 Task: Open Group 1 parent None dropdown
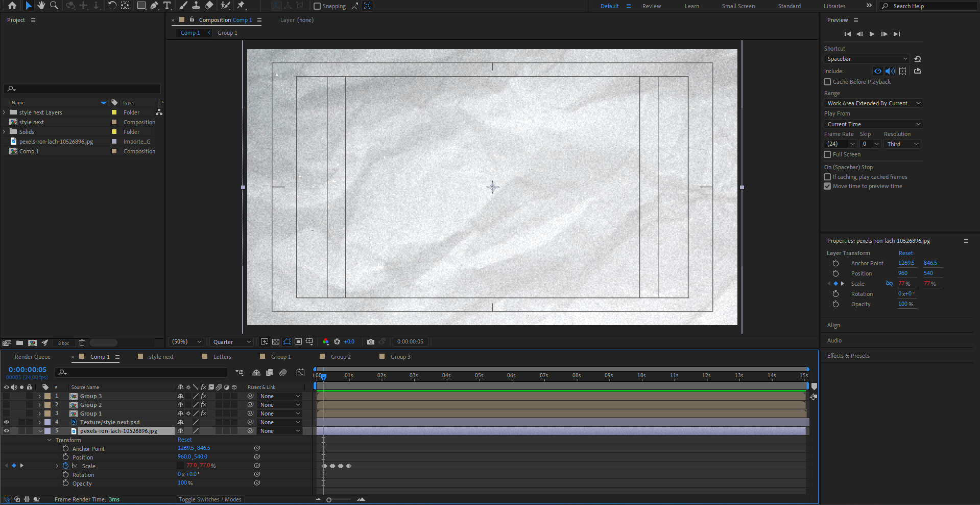[280, 414]
